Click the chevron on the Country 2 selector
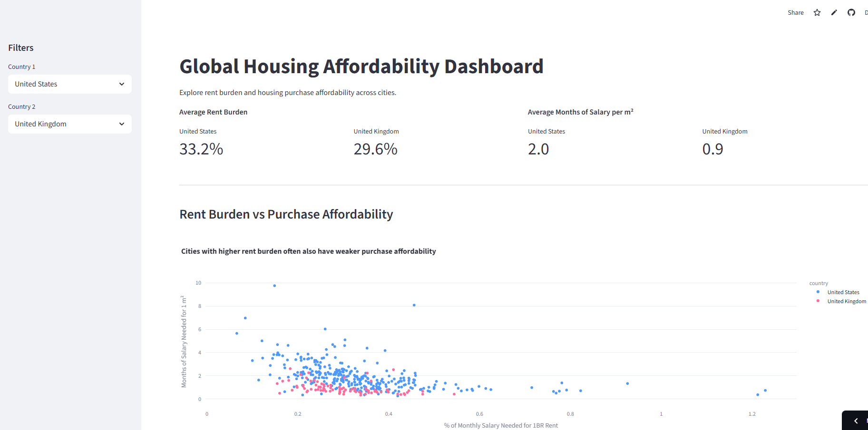Viewport: 868px width, 430px height. pyautogui.click(x=123, y=124)
